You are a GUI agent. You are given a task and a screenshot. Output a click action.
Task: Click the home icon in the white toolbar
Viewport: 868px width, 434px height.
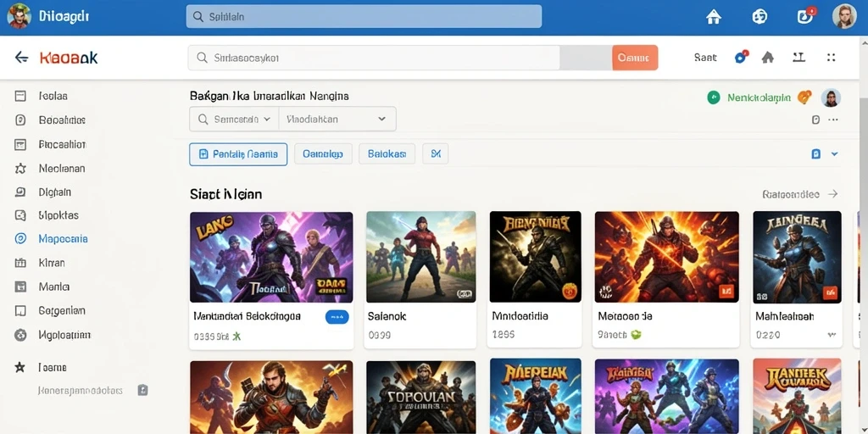pos(768,57)
